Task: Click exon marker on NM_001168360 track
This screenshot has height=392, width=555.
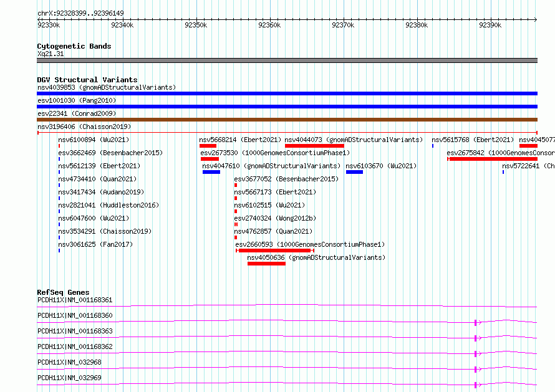Action: pyautogui.click(x=475, y=322)
